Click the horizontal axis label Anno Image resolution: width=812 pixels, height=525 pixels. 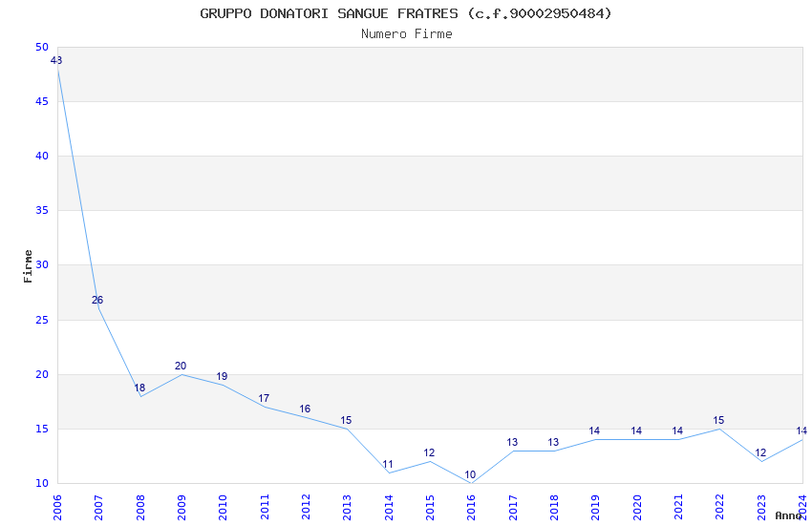point(788,515)
